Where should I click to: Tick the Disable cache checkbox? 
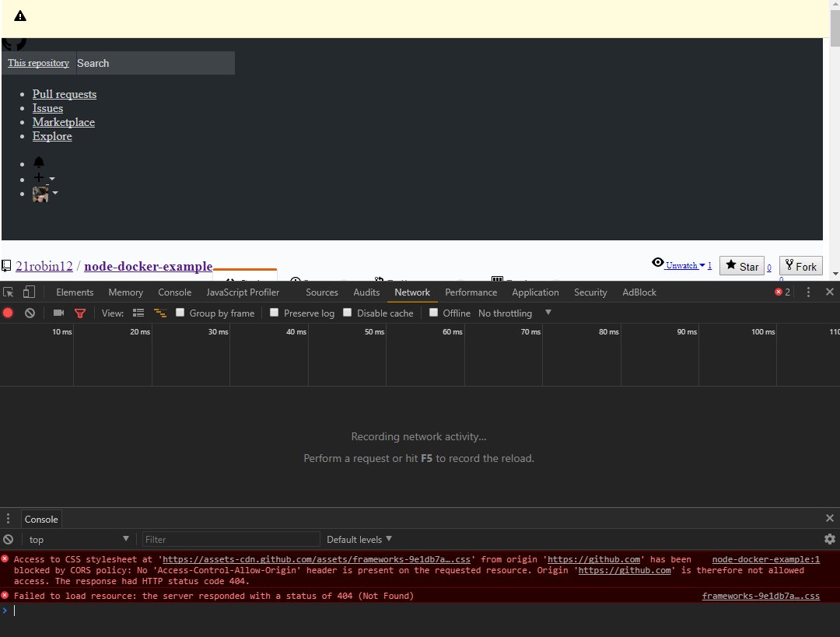tap(347, 313)
